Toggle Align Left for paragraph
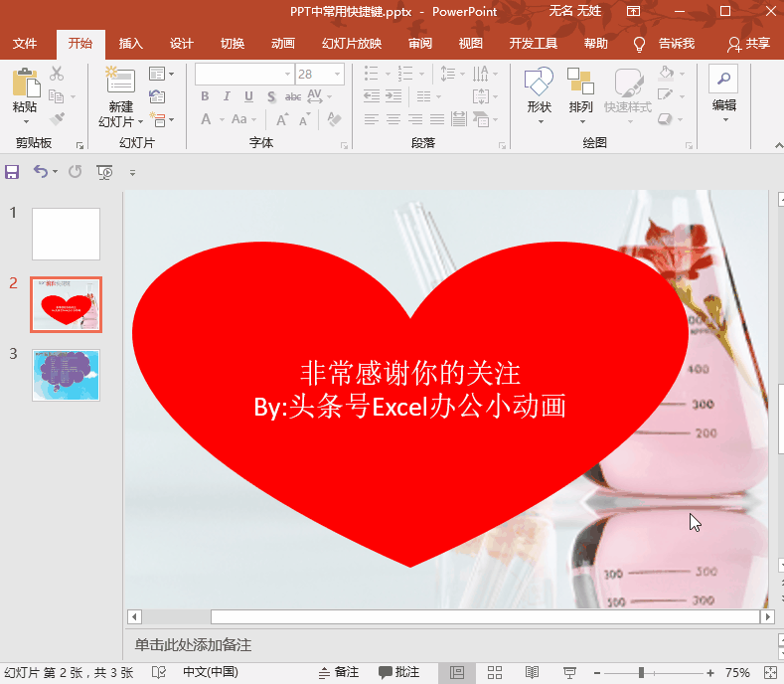The image size is (784, 684). tap(371, 119)
